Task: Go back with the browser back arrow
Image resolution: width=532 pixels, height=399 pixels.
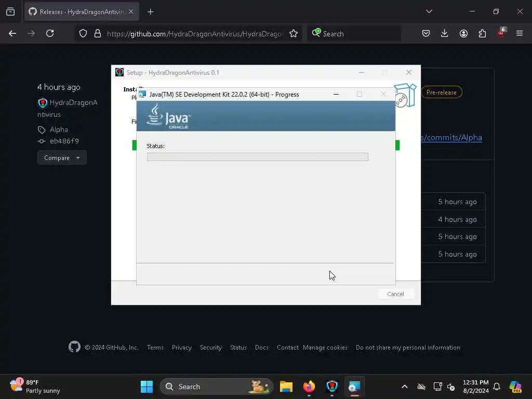Action: click(x=12, y=33)
